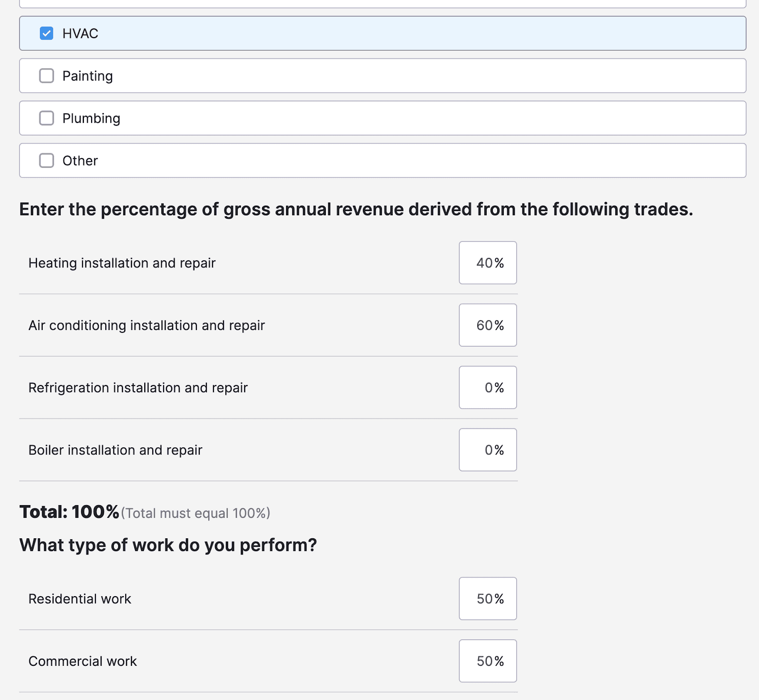Click the 'Refrigeration installation and repair' label
Screen dimensions: 759x700
138,388
